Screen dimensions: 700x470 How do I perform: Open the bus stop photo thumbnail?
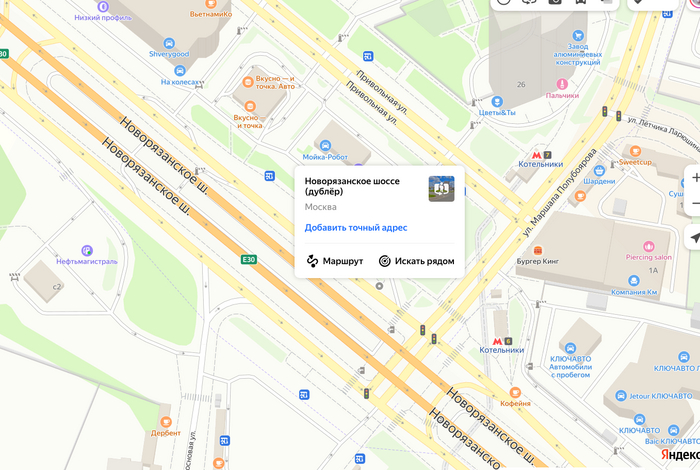click(x=442, y=189)
